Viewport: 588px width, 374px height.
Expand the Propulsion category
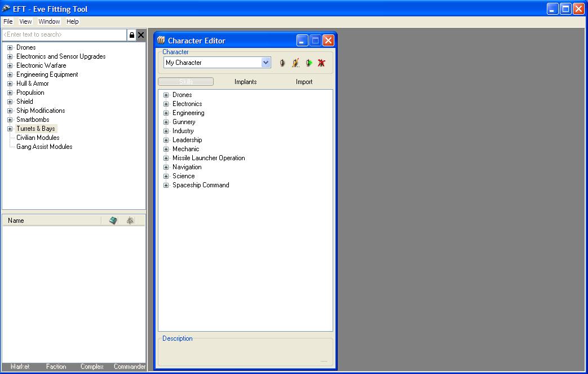10,93
